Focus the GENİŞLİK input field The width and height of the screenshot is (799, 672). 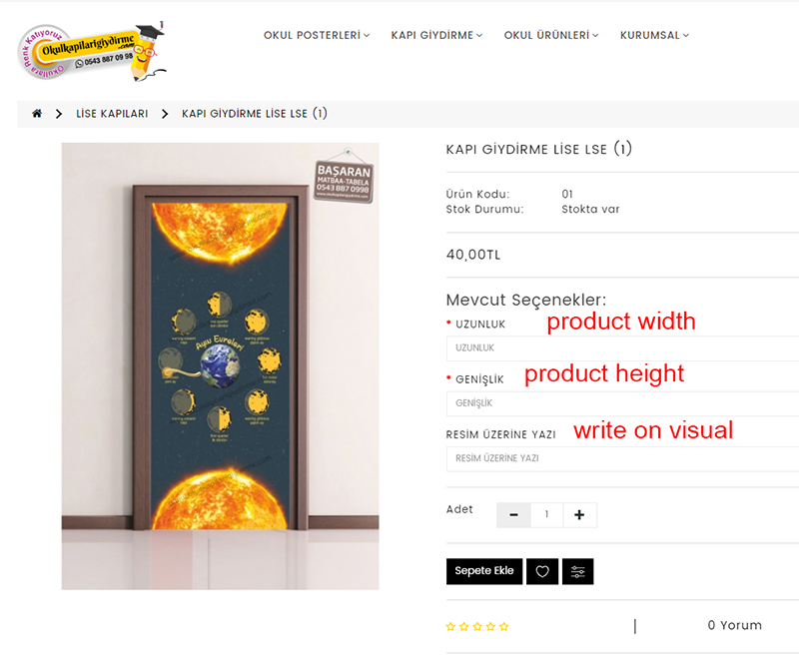[622, 403]
